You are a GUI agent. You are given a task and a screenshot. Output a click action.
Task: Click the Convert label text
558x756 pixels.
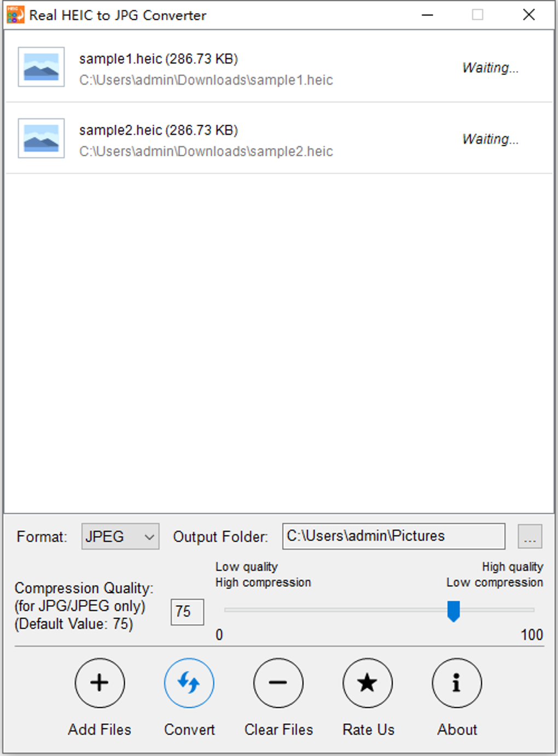click(x=189, y=730)
